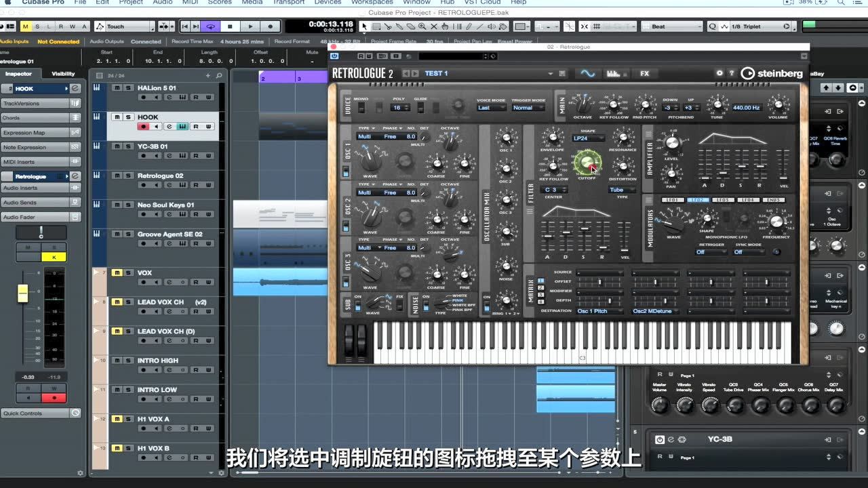Toggle the Mono voice switch
868x488 pixels.
tap(361, 108)
